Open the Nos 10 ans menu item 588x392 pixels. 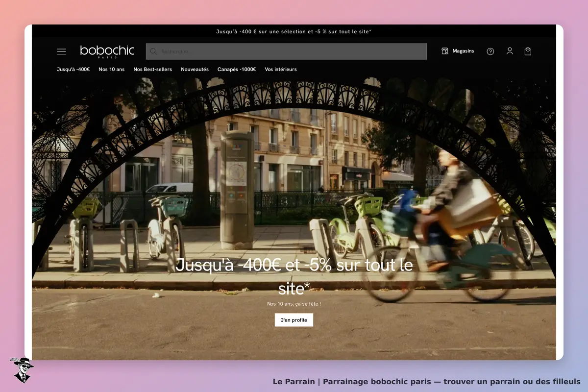112,70
